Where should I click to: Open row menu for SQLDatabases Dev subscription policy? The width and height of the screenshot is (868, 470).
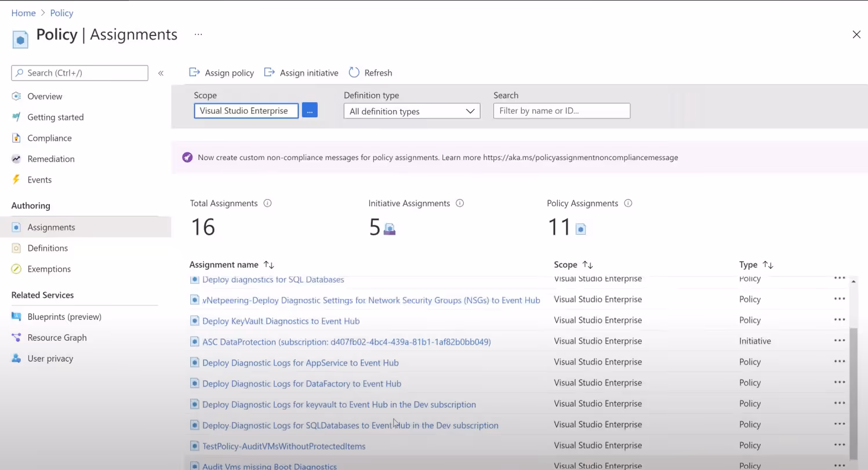pos(840,424)
